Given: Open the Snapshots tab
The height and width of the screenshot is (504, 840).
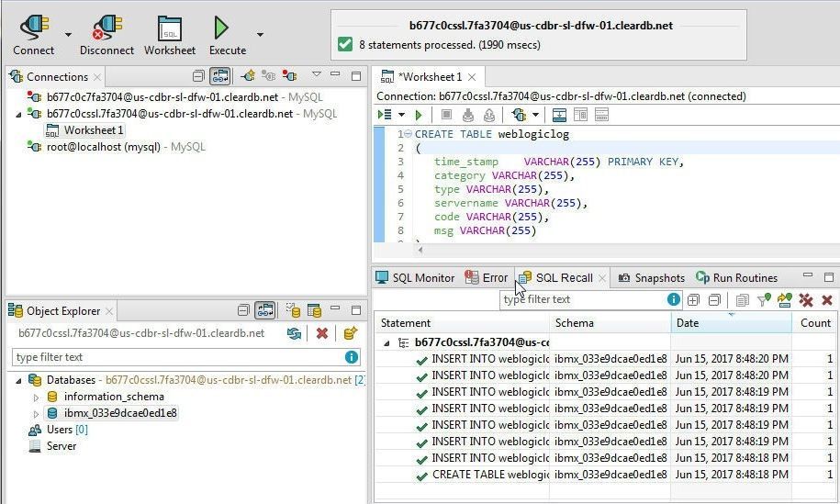Looking at the screenshot, I should [652, 277].
